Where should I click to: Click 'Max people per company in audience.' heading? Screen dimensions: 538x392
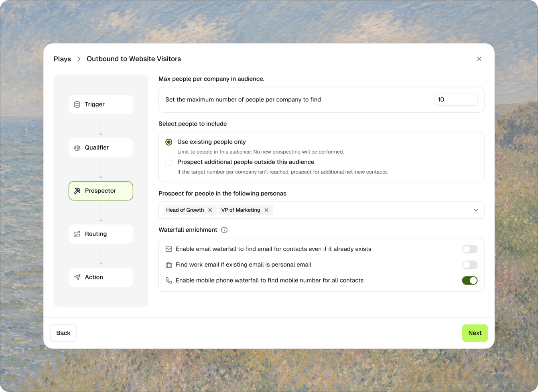click(x=211, y=79)
